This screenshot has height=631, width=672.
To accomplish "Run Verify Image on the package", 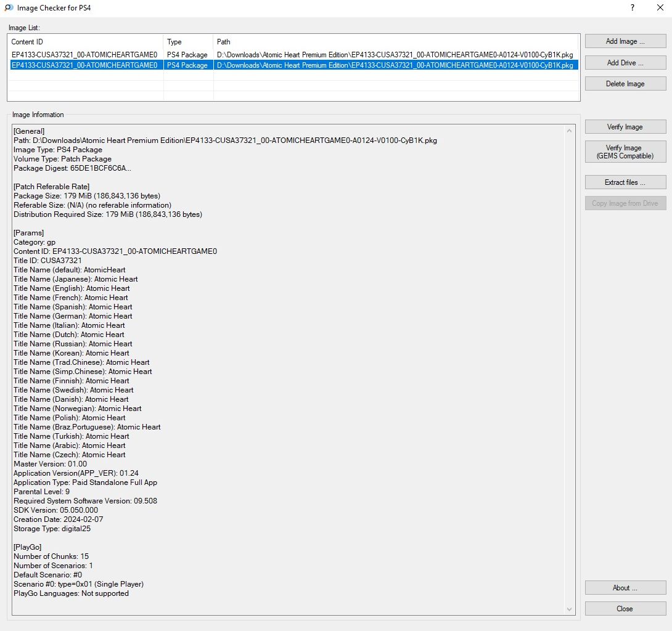I will pos(625,127).
